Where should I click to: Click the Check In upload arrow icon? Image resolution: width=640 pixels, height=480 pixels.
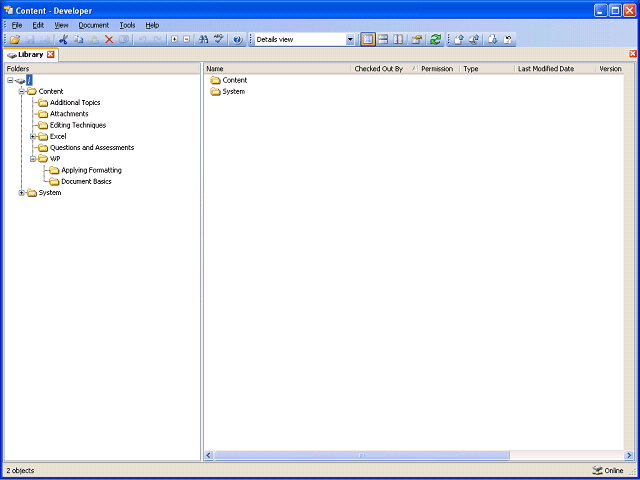tap(459, 40)
